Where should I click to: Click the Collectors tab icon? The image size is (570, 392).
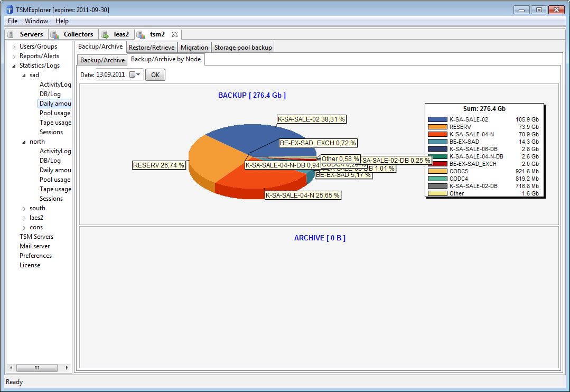point(54,34)
